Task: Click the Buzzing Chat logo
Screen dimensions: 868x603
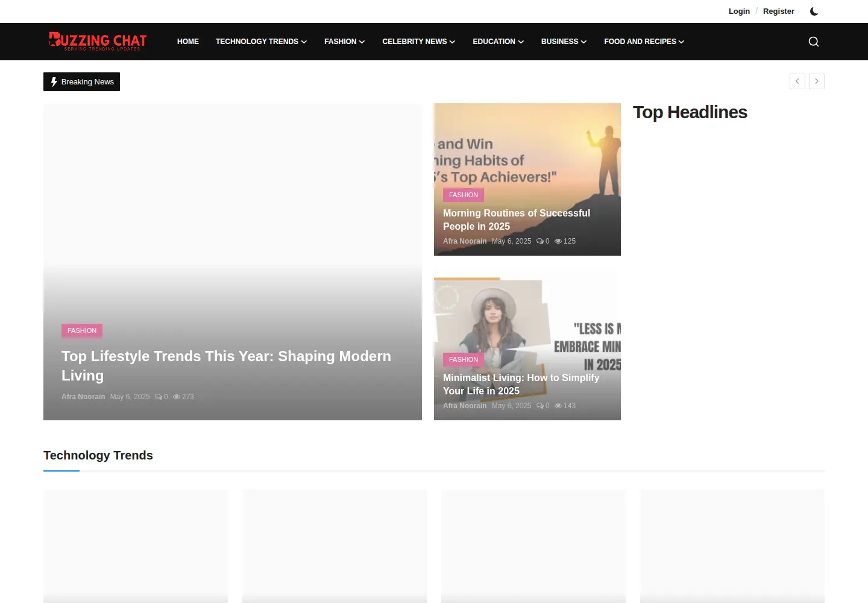Action: (x=98, y=41)
